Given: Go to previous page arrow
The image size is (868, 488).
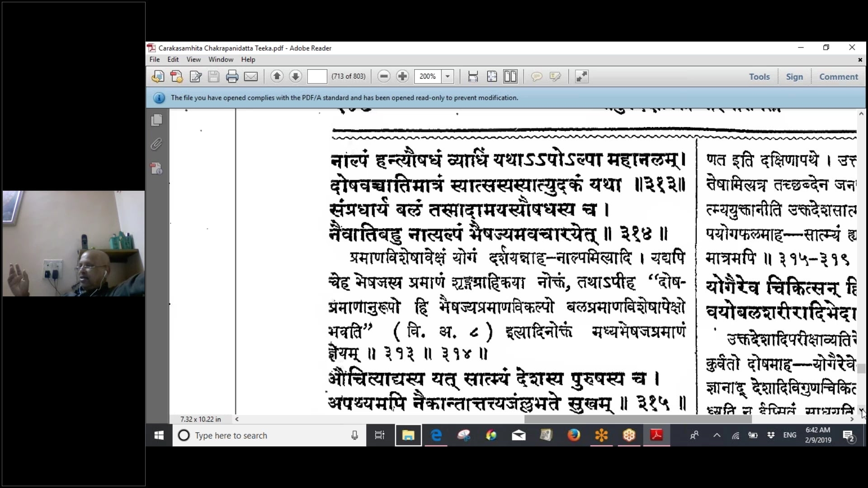Looking at the screenshot, I should pos(277,76).
